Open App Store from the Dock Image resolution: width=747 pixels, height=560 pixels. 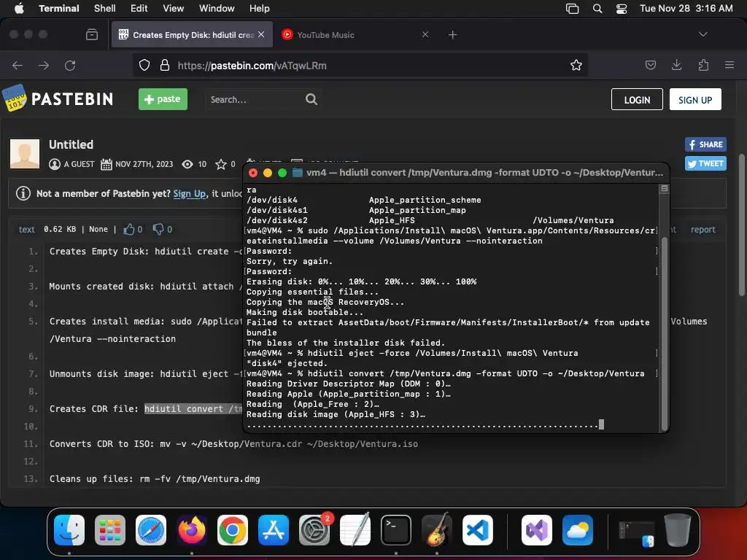274,530
